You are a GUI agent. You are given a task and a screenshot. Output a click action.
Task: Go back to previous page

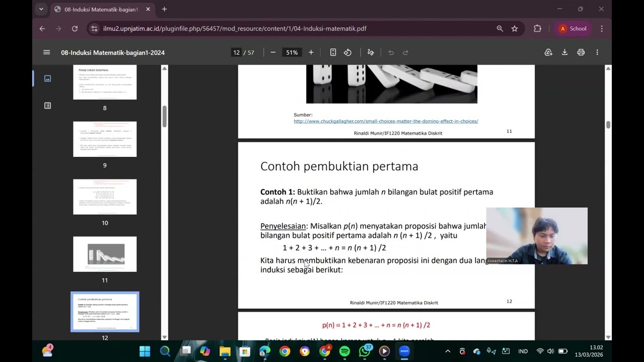point(42,29)
